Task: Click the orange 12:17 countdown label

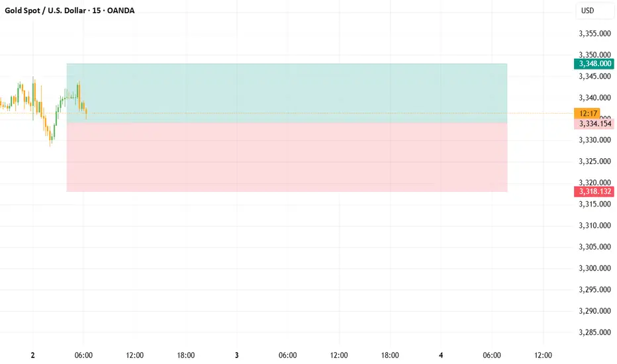Action: (x=587, y=113)
